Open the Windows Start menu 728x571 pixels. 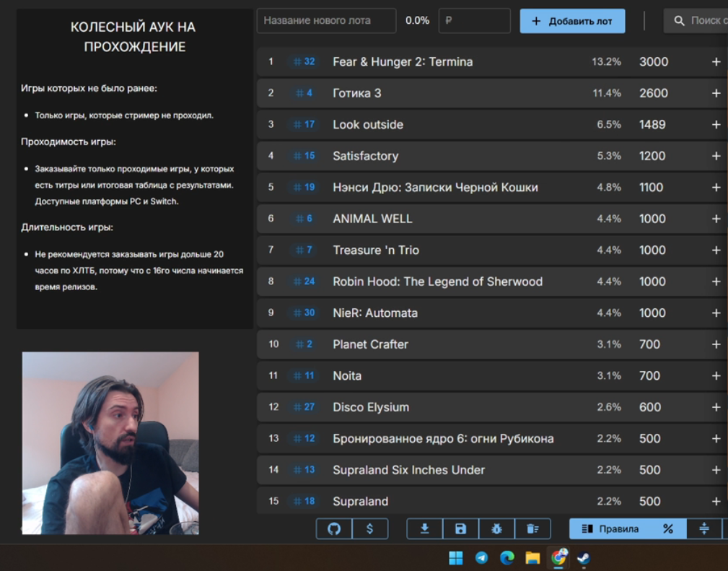click(x=456, y=557)
